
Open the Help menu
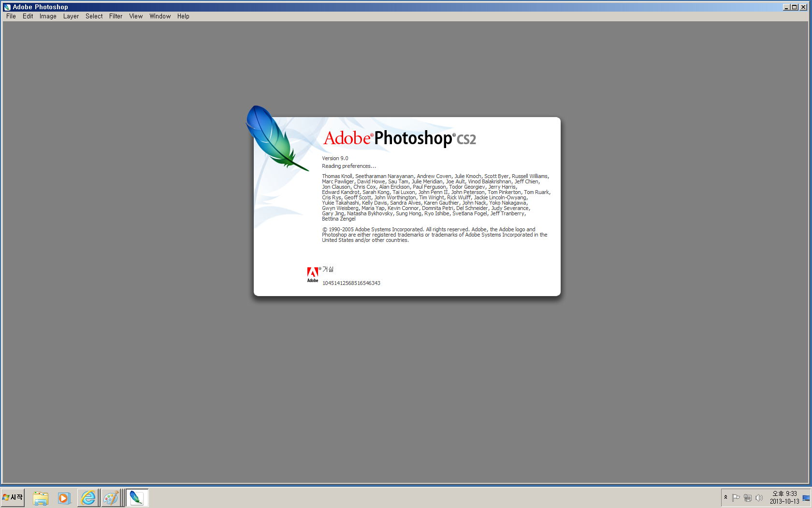183,16
